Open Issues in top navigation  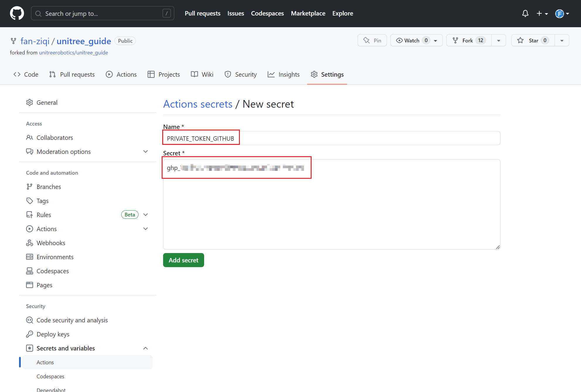[x=235, y=13]
